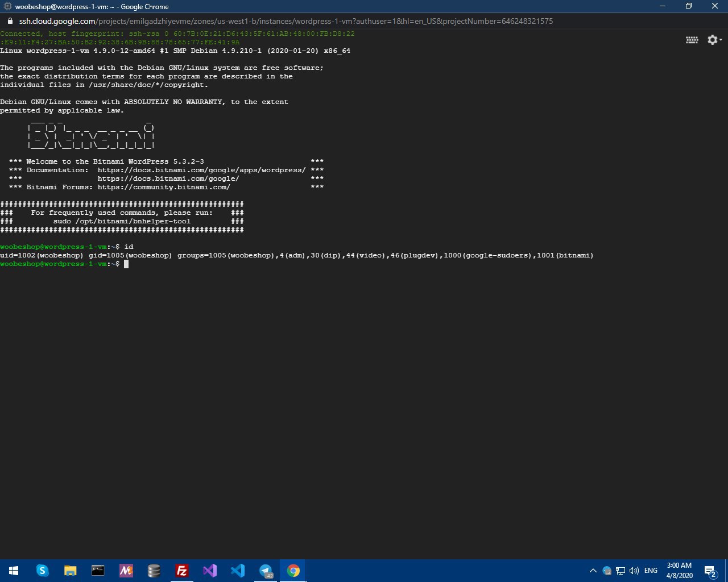Click the terminal cursor at the last prompt
The width and height of the screenshot is (728, 582).
pyautogui.click(x=126, y=264)
